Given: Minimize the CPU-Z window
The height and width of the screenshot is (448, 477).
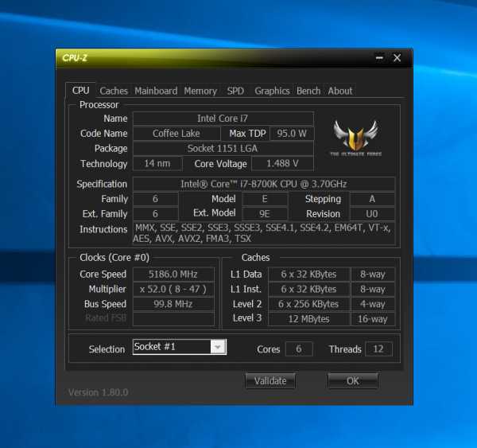Looking at the screenshot, I should click(379, 57).
